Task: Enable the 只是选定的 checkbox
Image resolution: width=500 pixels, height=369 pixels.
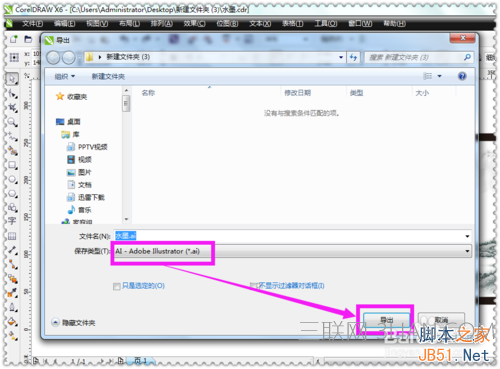Action: (116, 286)
